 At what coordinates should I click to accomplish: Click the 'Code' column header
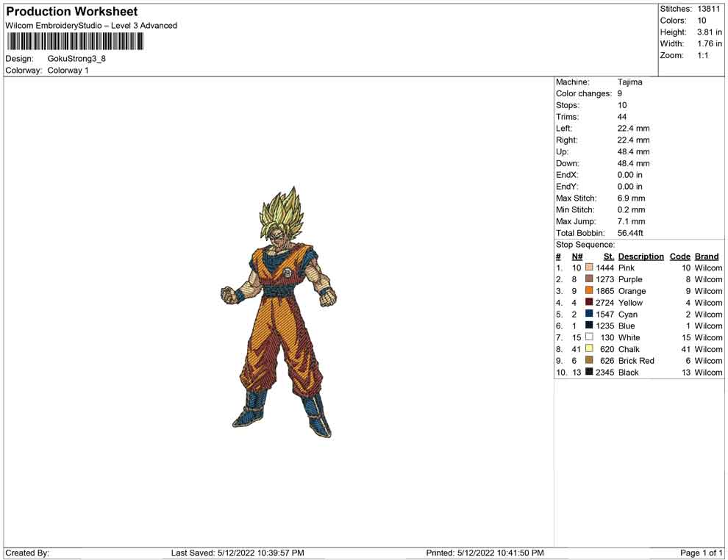[680, 256]
